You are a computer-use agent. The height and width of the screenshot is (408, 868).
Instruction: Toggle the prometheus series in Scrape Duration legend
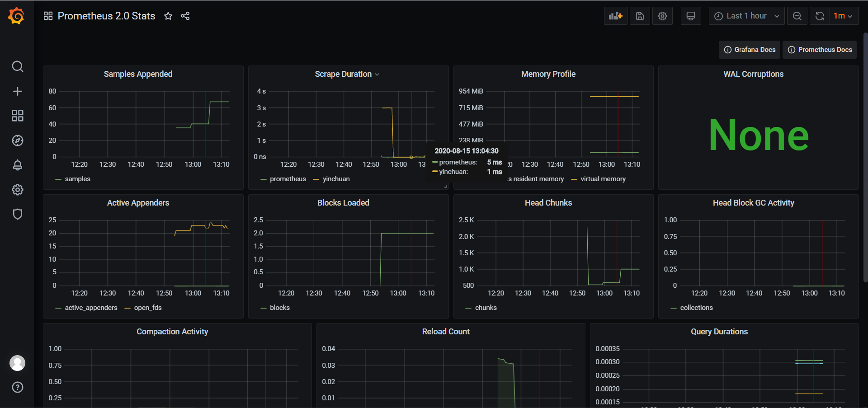point(288,179)
